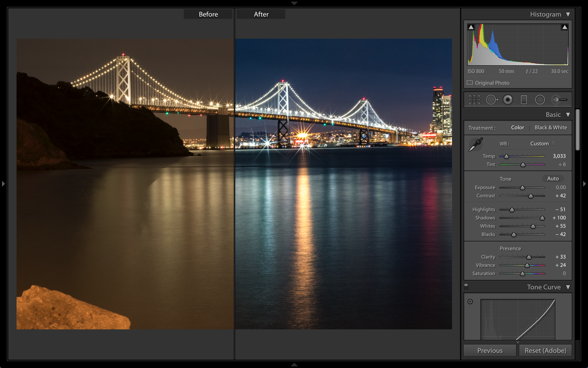This screenshot has height=368, width=588.
Task: Select the Red Eye Correction tool
Action: [x=508, y=100]
